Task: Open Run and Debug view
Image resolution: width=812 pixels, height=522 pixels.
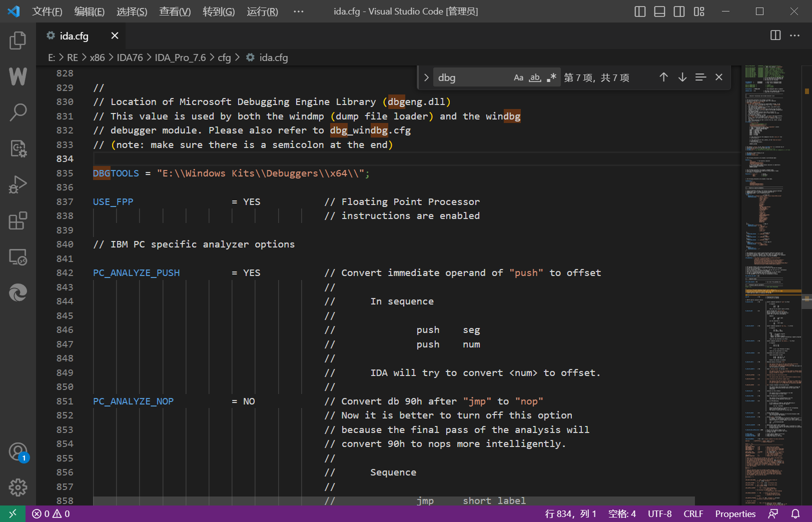Action: coord(18,184)
